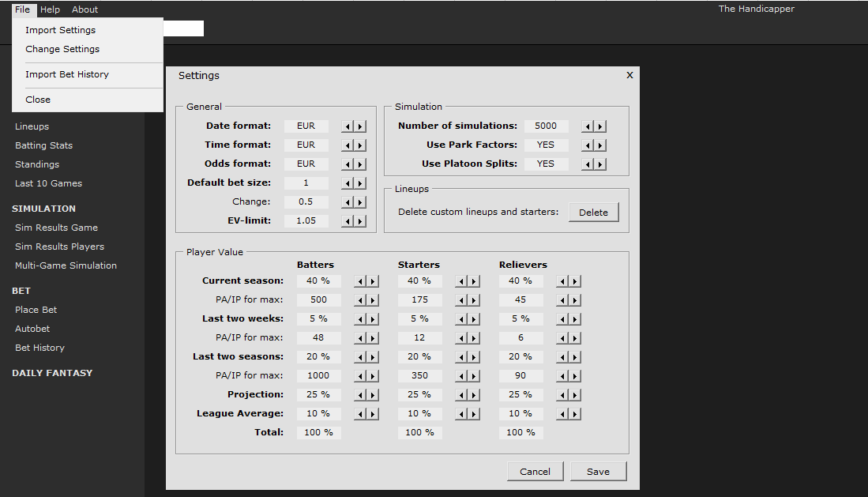Click right arrow for Date format

pyautogui.click(x=360, y=126)
